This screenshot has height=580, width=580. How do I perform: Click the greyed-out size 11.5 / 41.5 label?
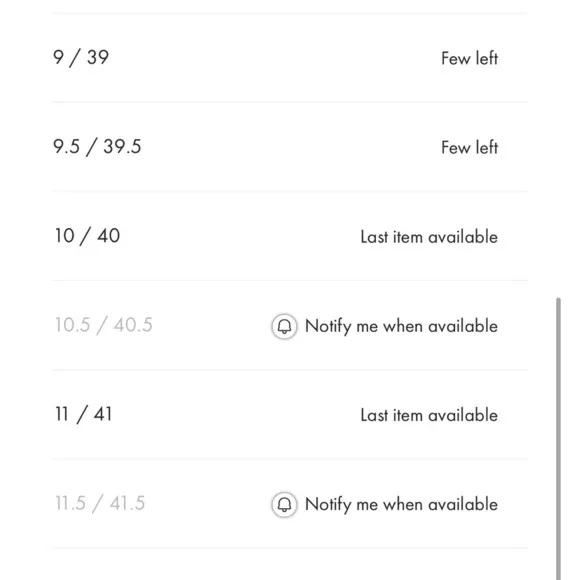[100, 503]
